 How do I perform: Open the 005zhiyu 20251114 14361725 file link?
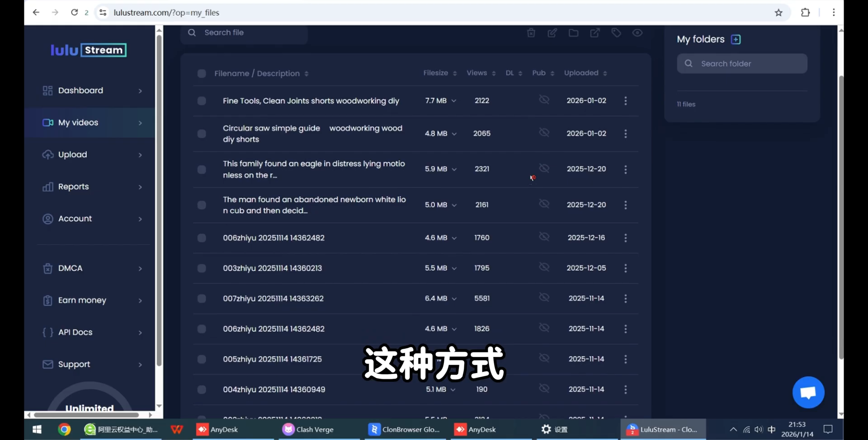(x=272, y=359)
